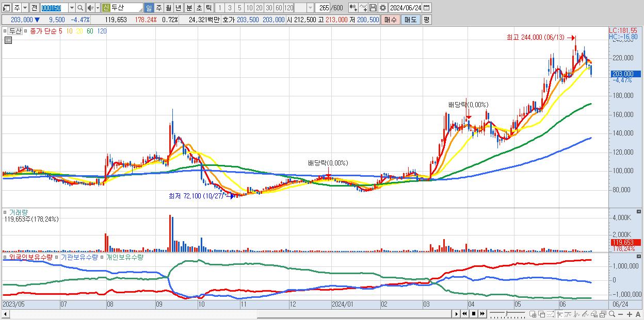Click the 거래량 volume panel label

[20, 212]
